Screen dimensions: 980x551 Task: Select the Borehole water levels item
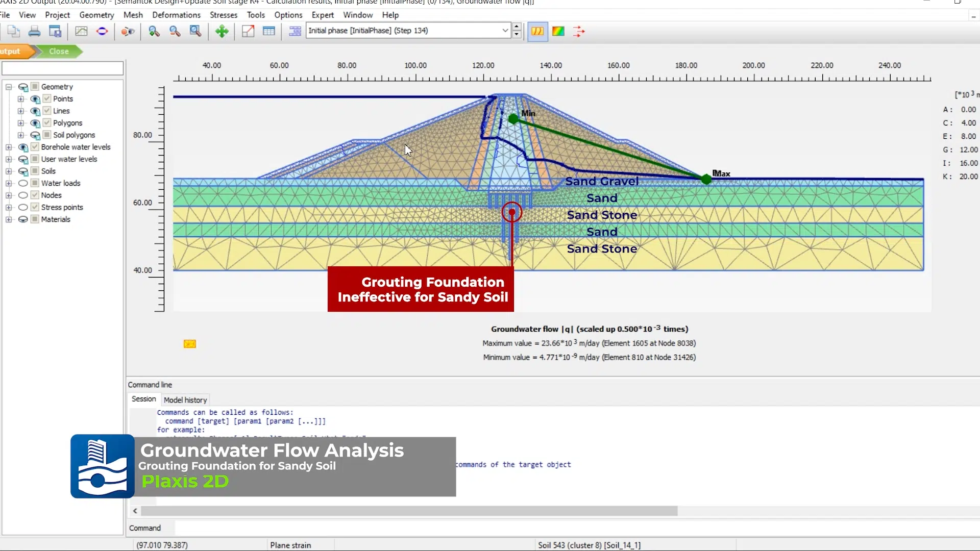[76, 147]
